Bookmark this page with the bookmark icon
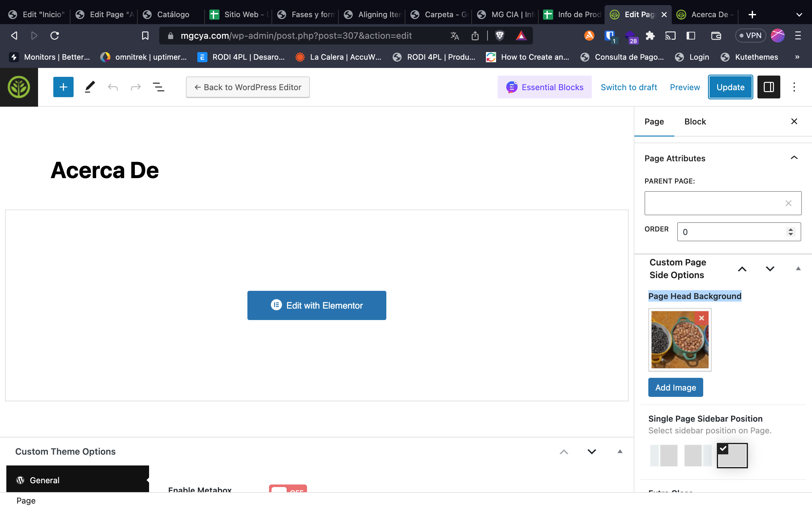 pos(145,36)
